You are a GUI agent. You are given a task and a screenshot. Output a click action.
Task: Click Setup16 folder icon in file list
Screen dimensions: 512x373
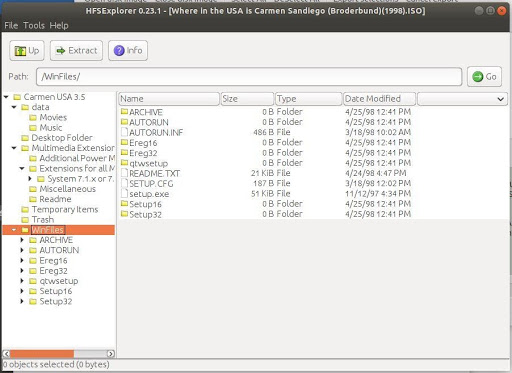pos(124,204)
